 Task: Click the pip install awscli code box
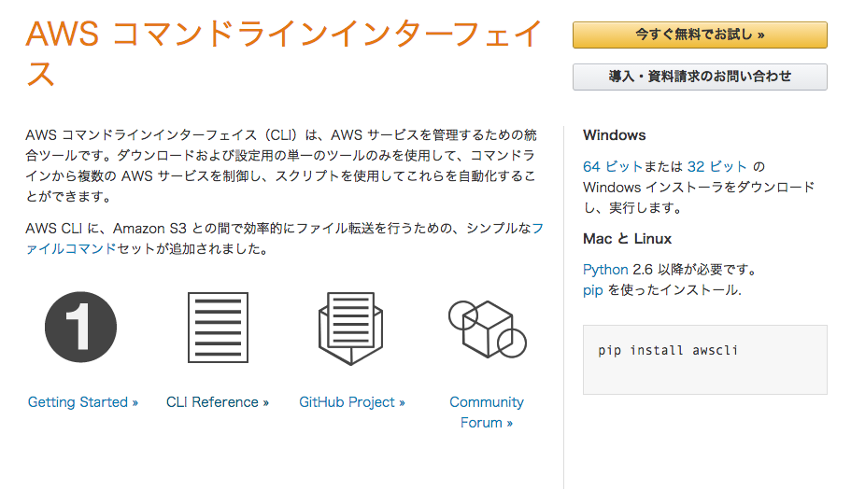[x=704, y=359]
